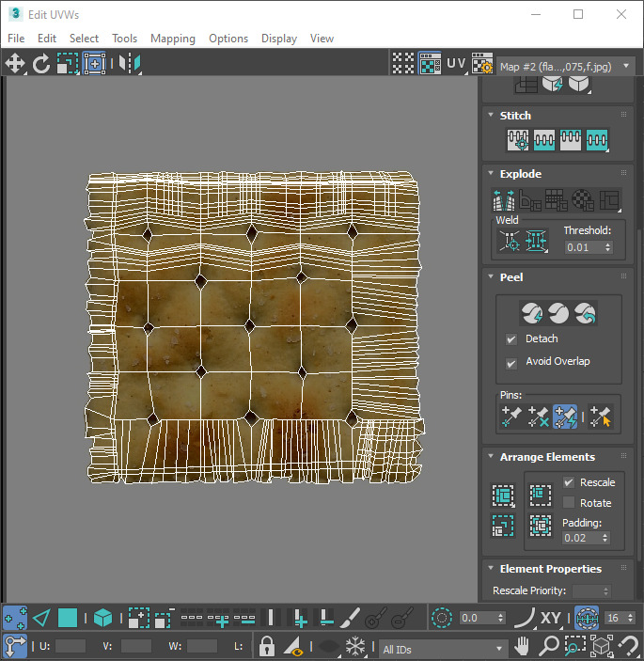Toggle Auto Pin Moved Vertices icon
644x661 pixels.
tap(565, 417)
